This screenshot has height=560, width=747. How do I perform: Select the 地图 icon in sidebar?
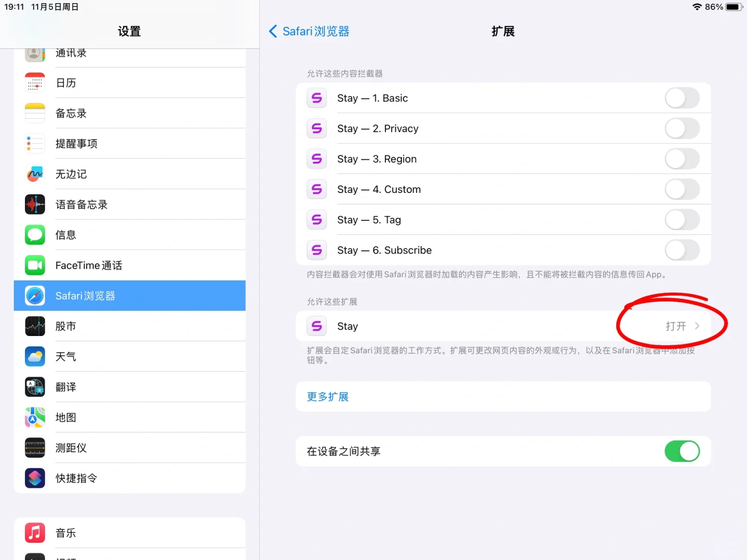tap(35, 417)
